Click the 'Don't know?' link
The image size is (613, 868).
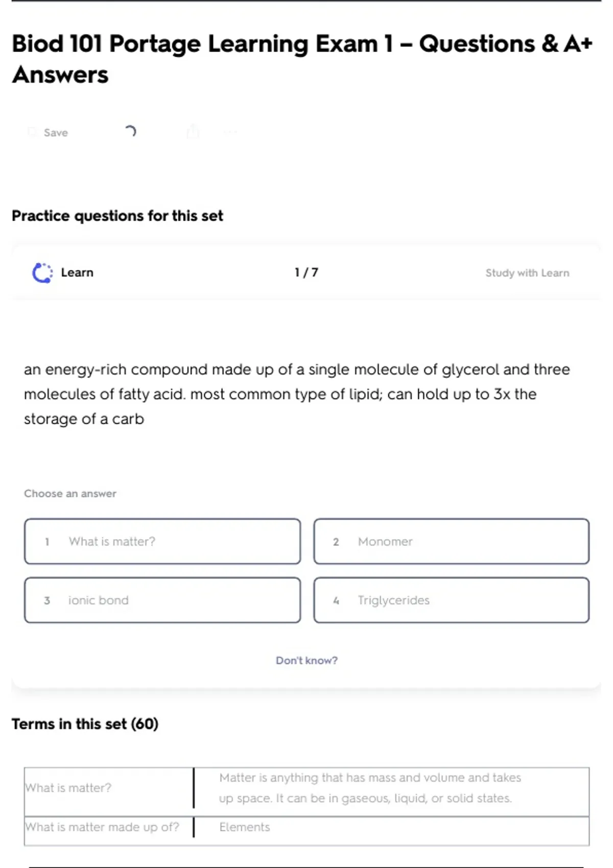click(306, 660)
